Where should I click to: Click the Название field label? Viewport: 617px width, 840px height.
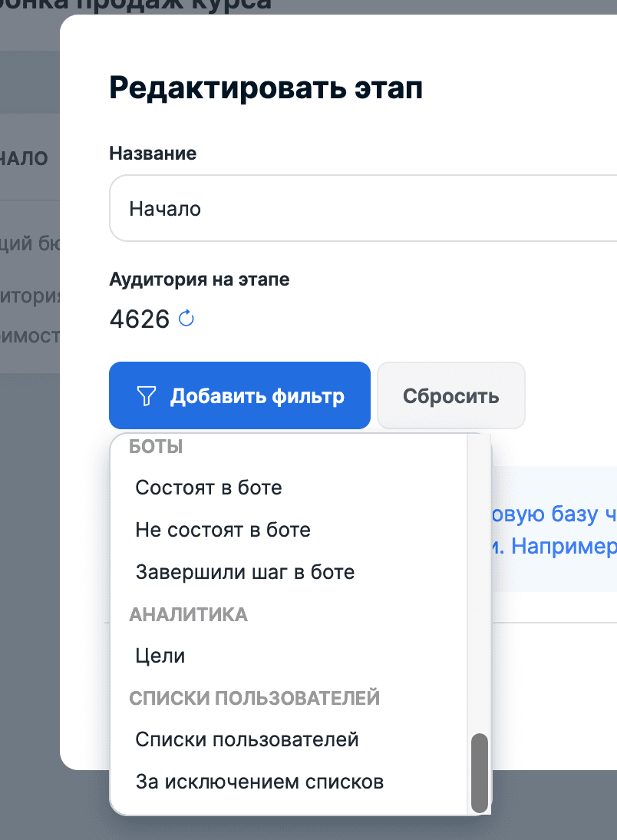[x=153, y=154]
